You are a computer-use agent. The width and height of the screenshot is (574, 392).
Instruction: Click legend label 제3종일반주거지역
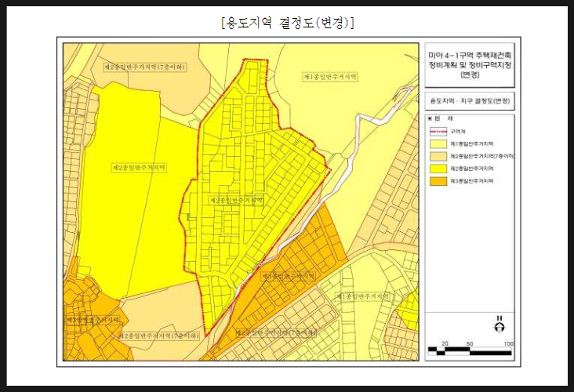pyautogui.click(x=472, y=181)
